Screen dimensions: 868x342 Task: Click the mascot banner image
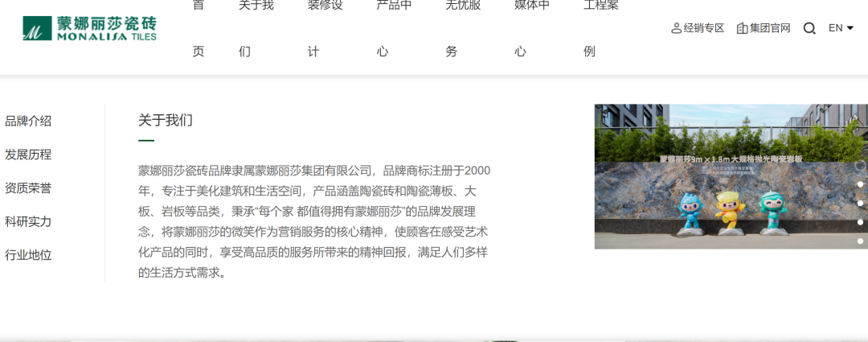click(731, 177)
